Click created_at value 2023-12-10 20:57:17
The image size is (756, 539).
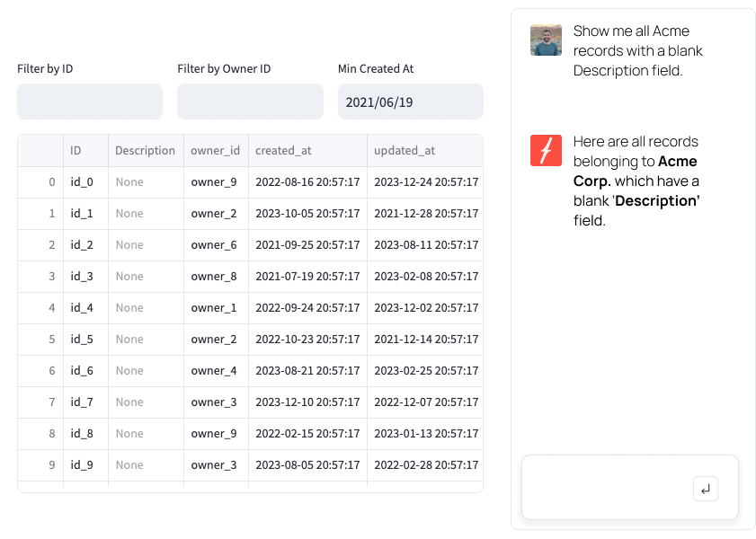click(307, 402)
